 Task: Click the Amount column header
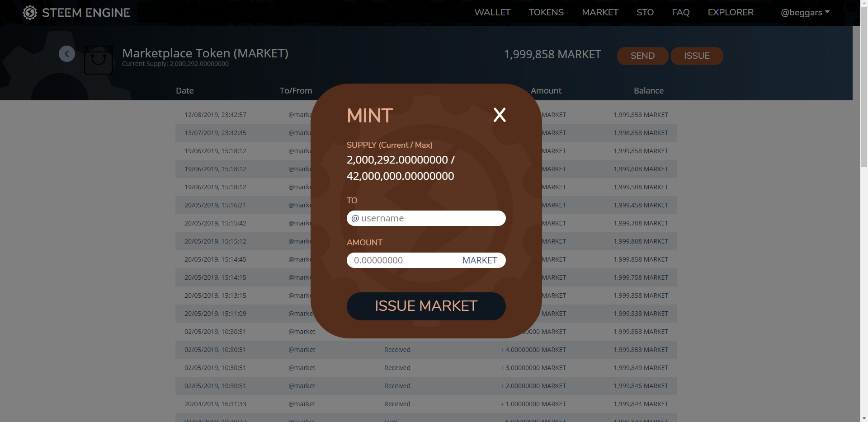click(546, 91)
